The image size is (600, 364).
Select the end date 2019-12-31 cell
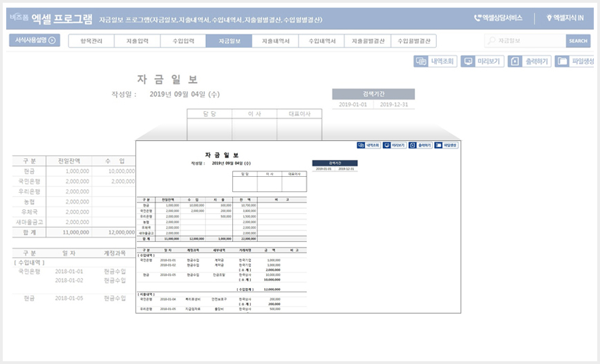pos(394,104)
